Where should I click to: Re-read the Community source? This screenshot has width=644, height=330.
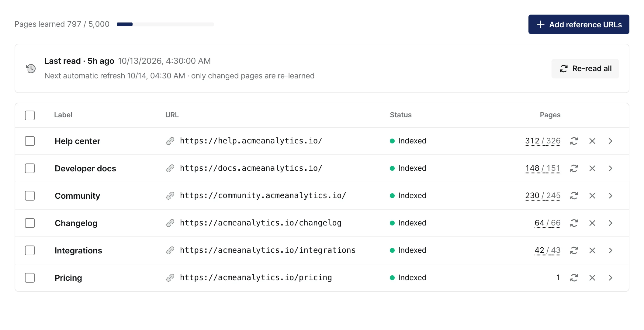pos(574,196)
